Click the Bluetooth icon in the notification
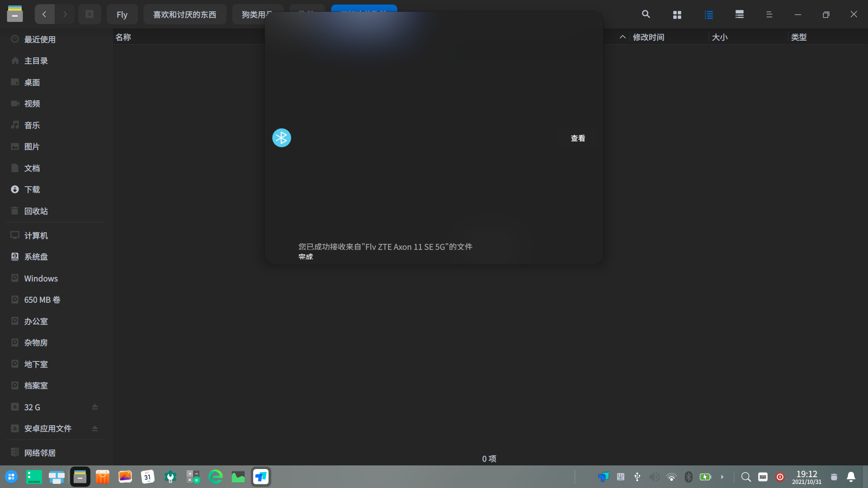Image resolution: width=868 pixels, height=488 pixels. click(281, 138)
